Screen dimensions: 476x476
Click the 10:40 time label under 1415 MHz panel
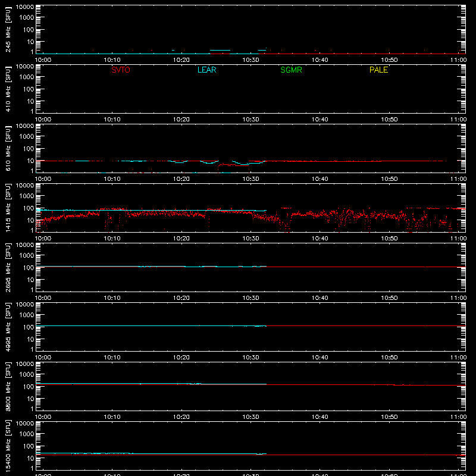(320, 239)
